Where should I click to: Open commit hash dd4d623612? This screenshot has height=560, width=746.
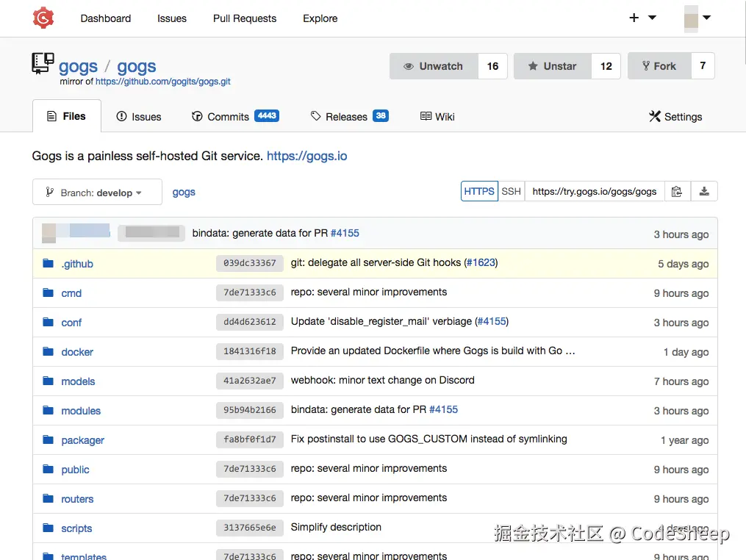(x=250, y=322)
